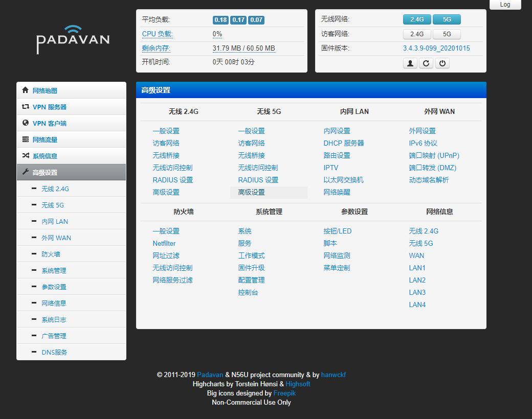This screenshot has width=532, height=419.
Task: Click the home icon beside 网络地图
Action: point(26,90)
